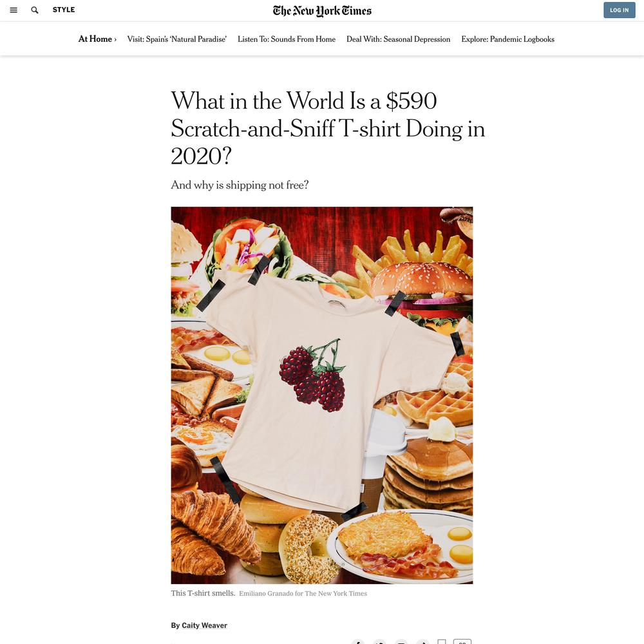Open Visit: Spain's 'Natural Paradise'
644x644 pixels.
176,39
